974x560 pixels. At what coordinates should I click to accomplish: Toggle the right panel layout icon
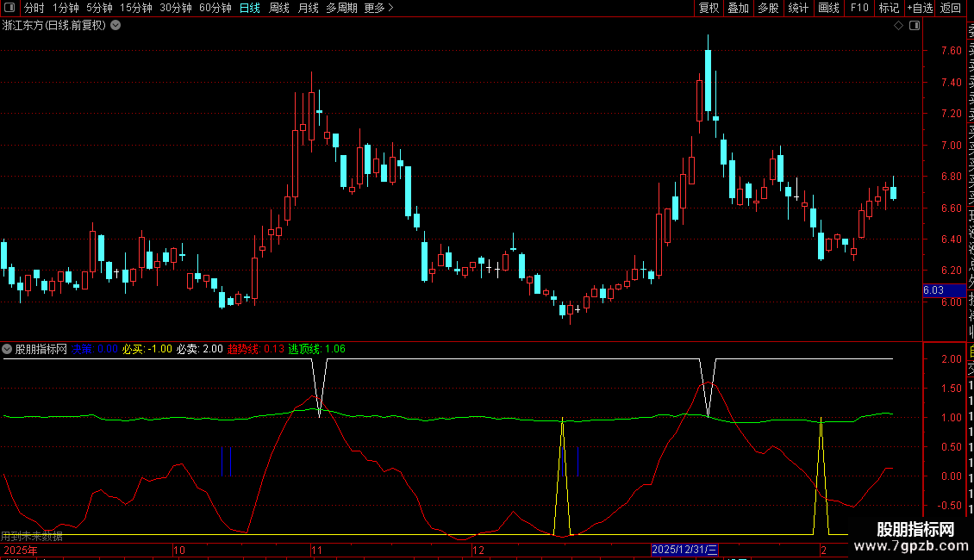click(915, 26)
